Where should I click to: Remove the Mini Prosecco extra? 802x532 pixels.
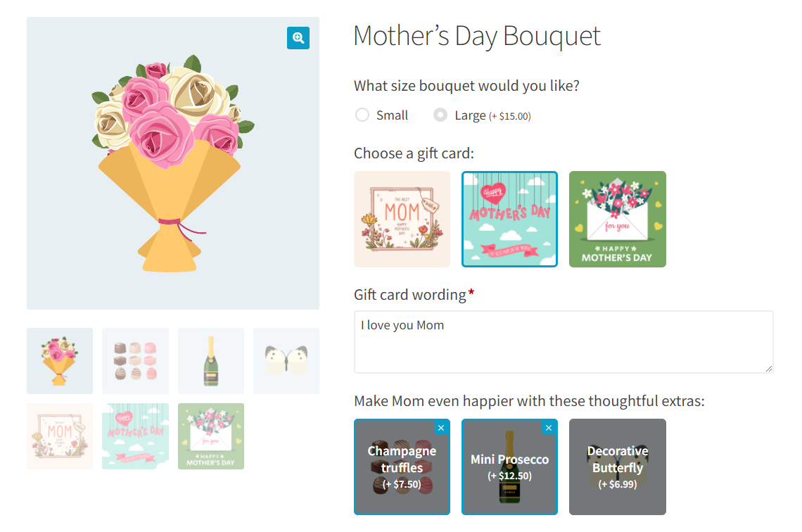(548, 428)
